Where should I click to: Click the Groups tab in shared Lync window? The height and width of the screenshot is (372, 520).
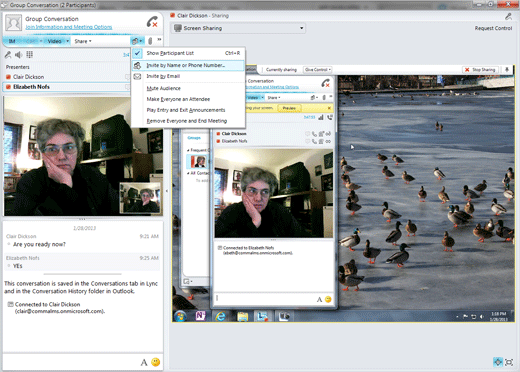point(194,138)
